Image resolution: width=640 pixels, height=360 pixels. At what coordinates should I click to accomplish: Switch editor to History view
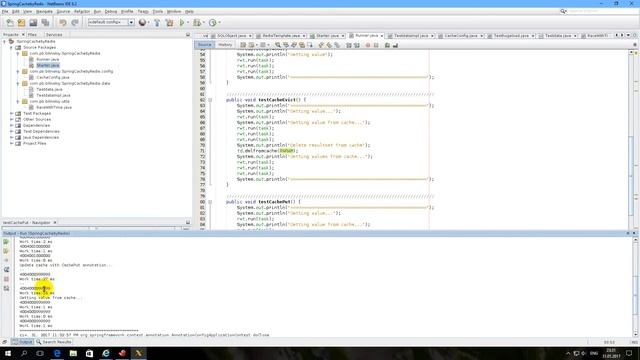pyautogui.click(x=225, y=45)
